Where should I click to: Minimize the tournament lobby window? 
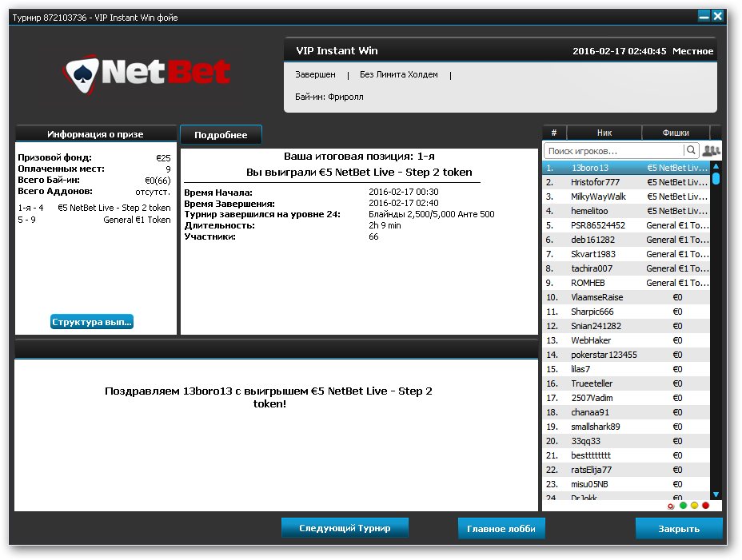704,16
